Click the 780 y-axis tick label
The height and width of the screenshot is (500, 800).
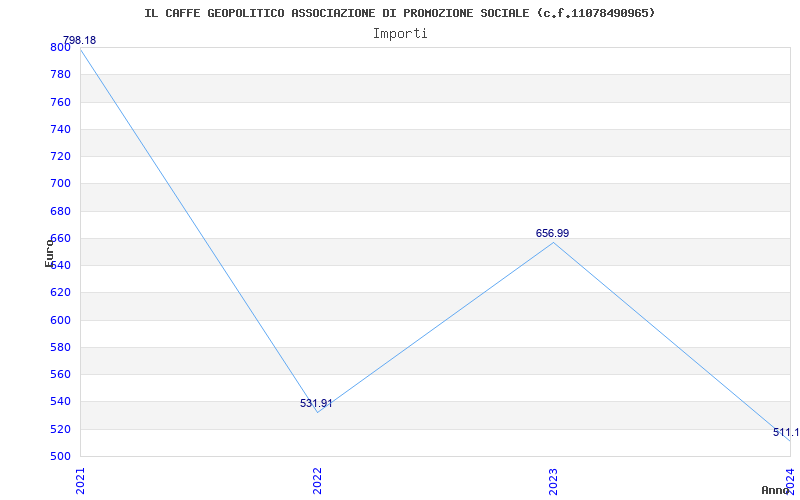click(x=60, y=74)
